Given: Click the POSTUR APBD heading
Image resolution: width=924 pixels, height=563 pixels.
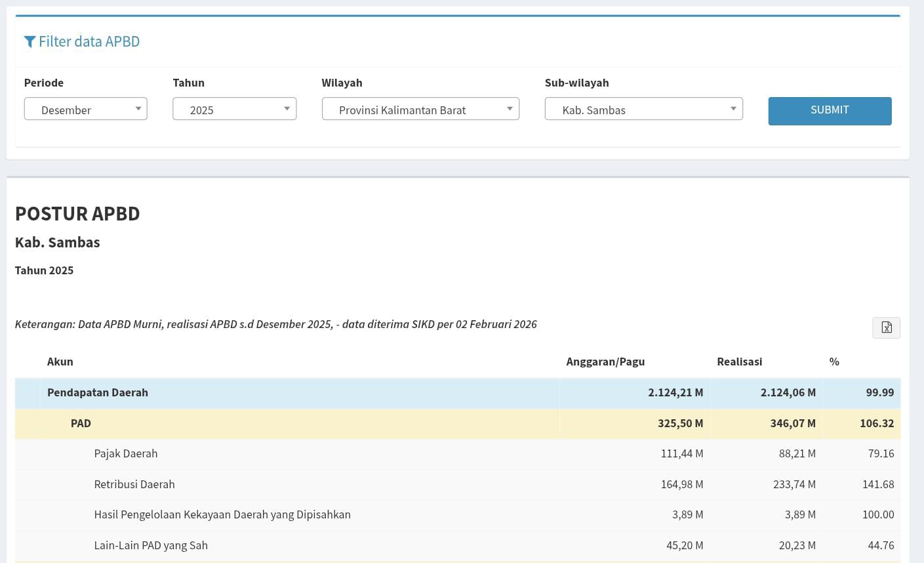Looking at the screenshot, I should (x=77, y=214).
